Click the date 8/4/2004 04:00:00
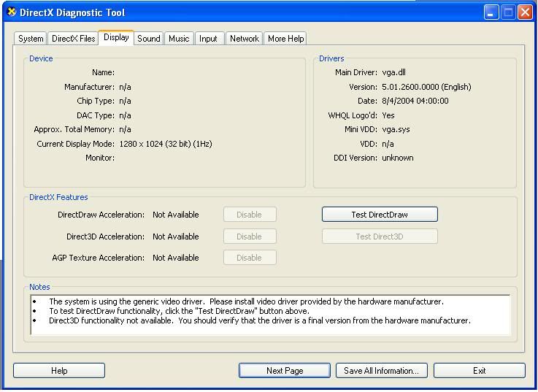Viewport: 538px width, 392px height. pos(415,101)
